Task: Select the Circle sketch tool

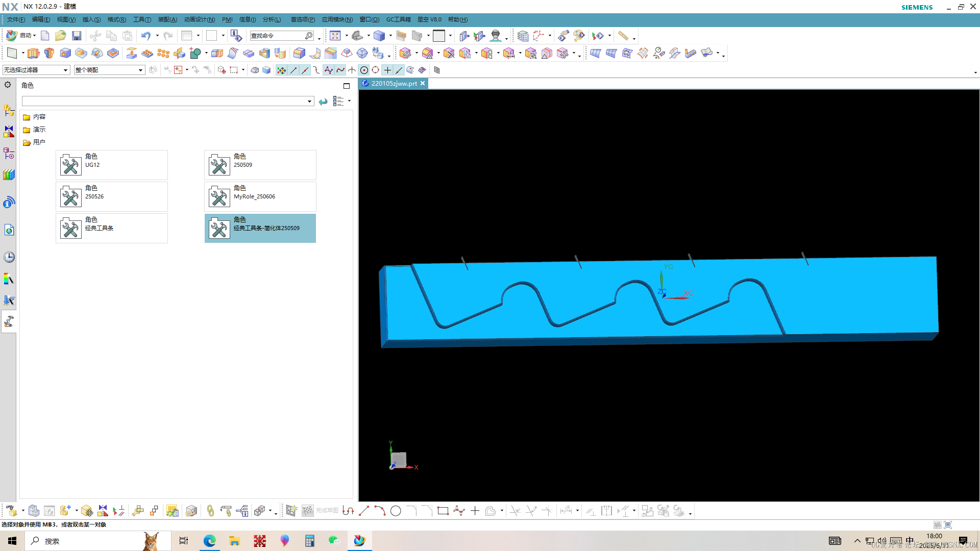Action: pyautogui.click(x=396, y=511)
